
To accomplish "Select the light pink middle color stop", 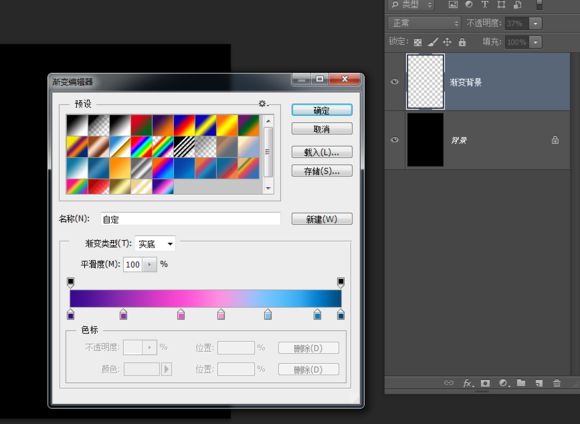I will click(x=221, y=314).
